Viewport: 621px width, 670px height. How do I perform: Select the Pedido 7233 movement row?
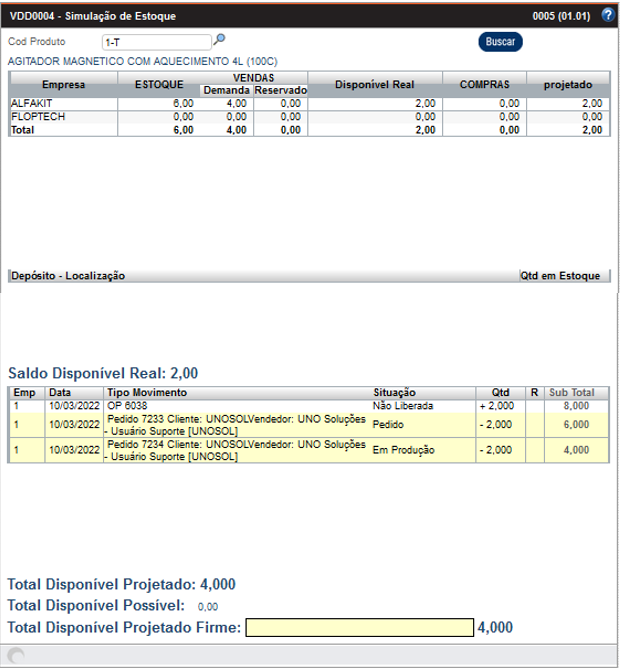pos(235,425)
